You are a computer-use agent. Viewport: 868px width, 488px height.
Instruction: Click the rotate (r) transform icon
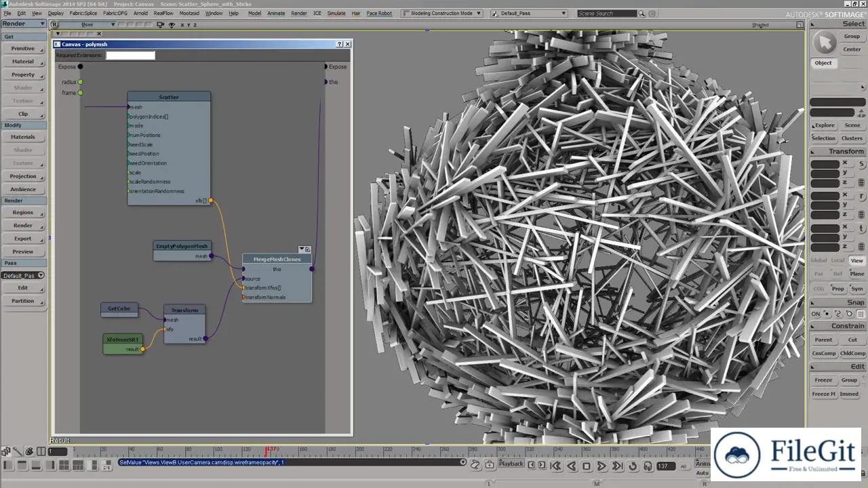coord(861,197)
